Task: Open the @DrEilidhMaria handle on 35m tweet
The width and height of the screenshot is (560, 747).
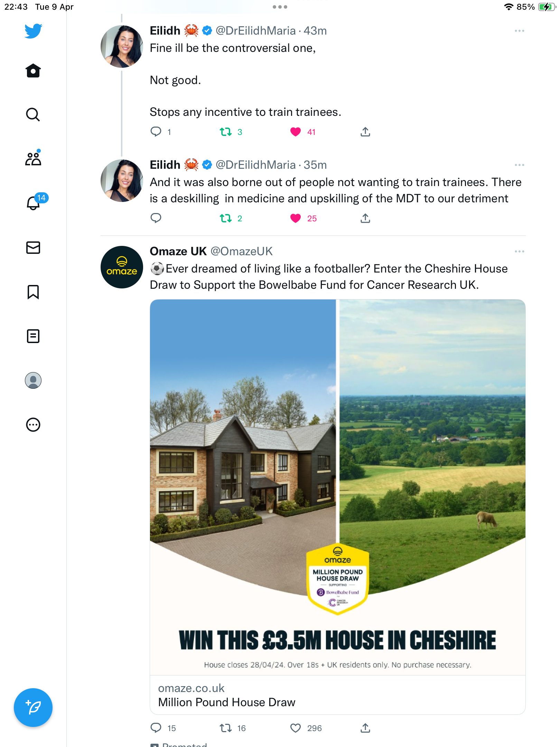Action: coord(255,165)
